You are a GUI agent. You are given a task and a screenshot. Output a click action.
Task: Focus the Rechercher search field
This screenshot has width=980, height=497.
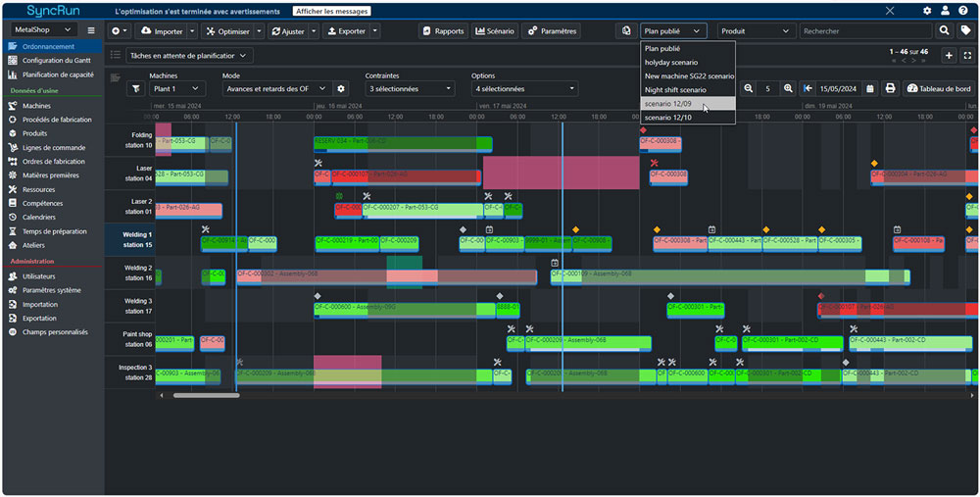click(x=865, y=31)
